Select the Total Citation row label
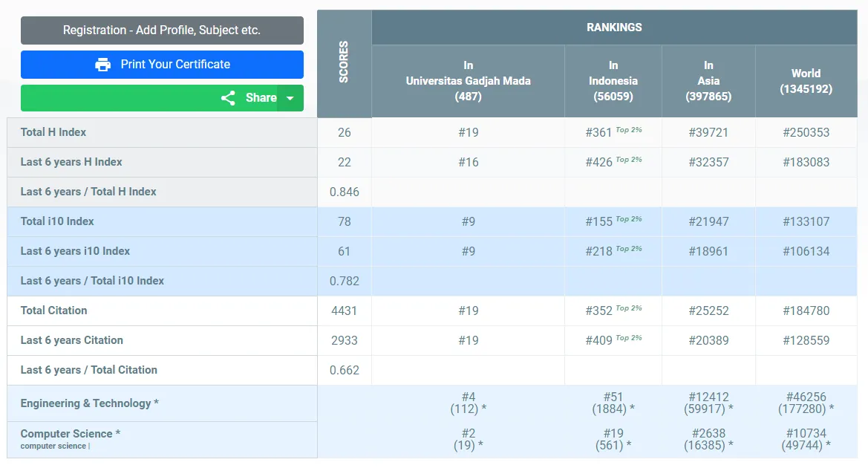868x468 pixels. tap(53, 311)
